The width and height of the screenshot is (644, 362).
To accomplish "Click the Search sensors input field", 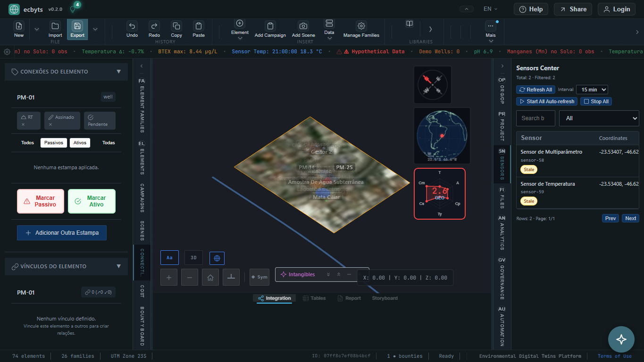I will click(x=535, y=118).
